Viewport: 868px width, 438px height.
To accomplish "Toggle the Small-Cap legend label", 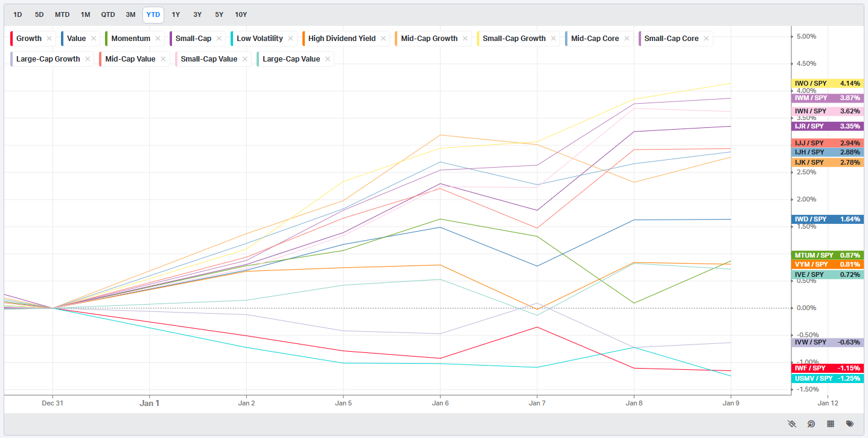I will point(194,39).
